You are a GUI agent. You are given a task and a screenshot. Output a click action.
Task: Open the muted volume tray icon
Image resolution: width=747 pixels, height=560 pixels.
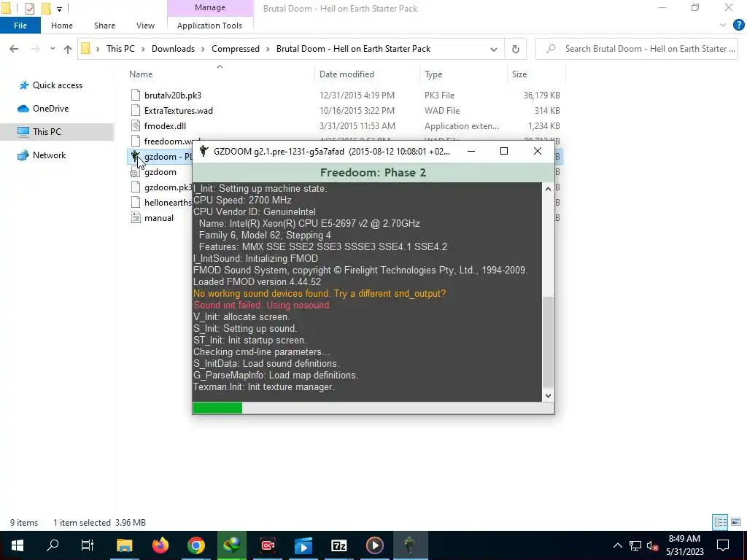pyautogui.click(x=653, y=545)
